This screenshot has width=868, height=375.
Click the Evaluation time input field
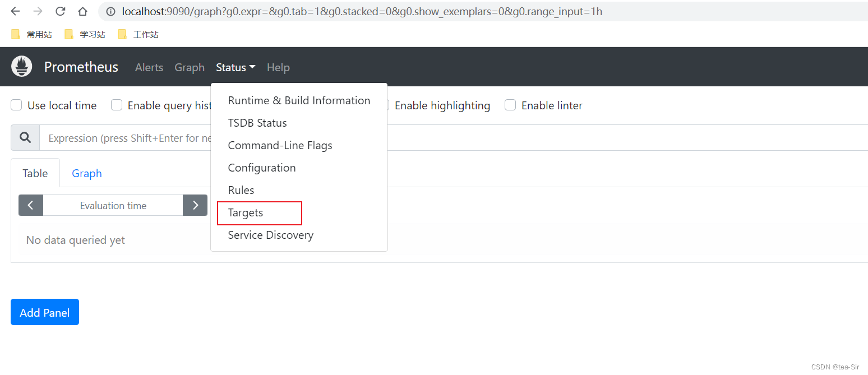113,206
